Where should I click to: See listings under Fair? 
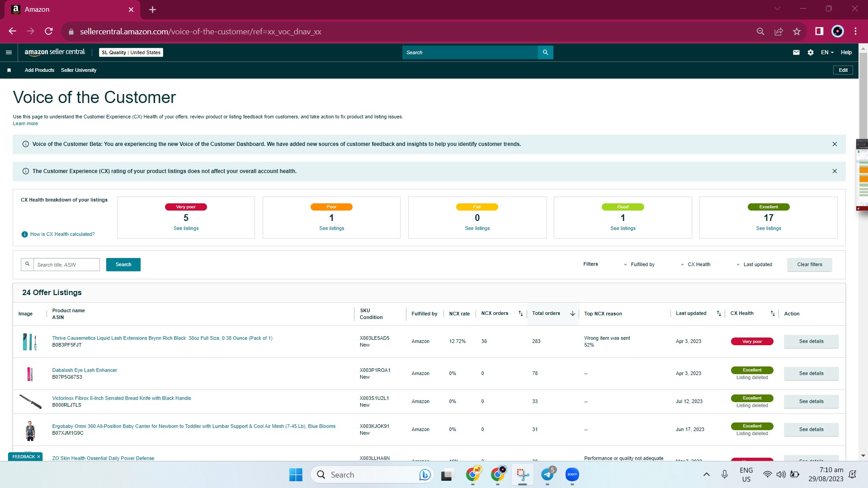click(477, 229)
